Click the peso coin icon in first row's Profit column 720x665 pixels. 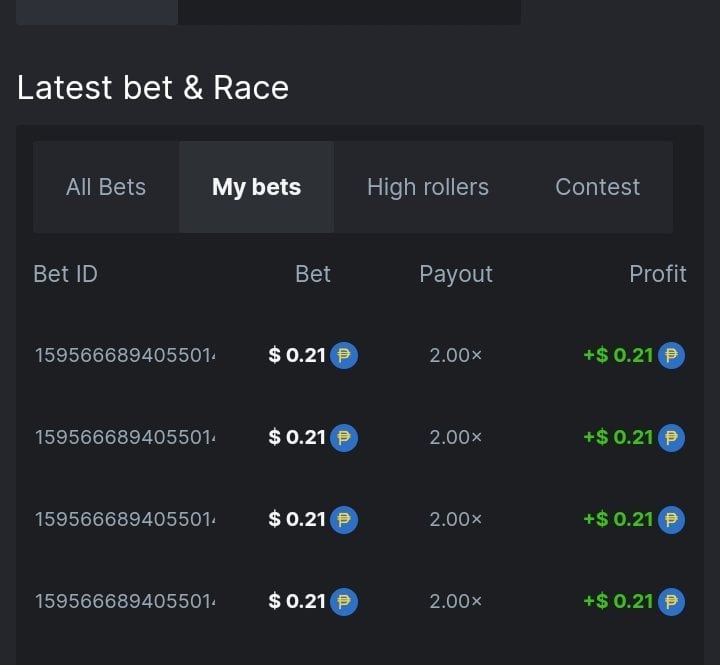671,355
